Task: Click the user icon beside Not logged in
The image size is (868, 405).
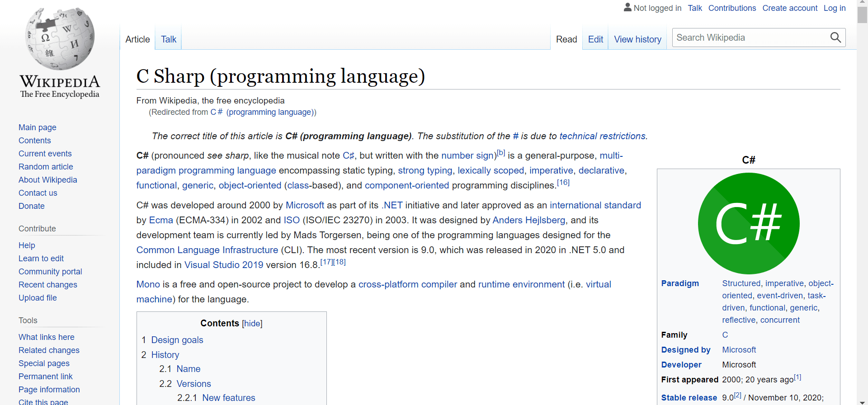Action: point(627,7)
